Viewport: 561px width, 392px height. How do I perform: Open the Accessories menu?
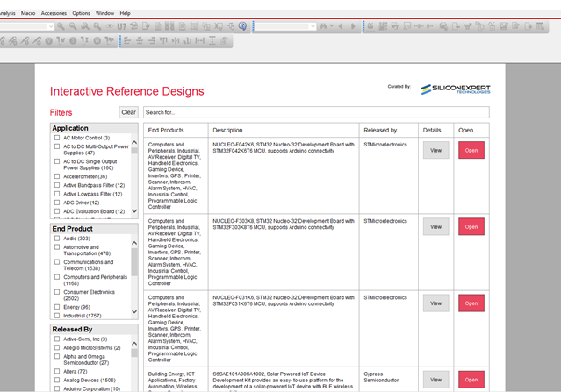[x=54, y=13]
